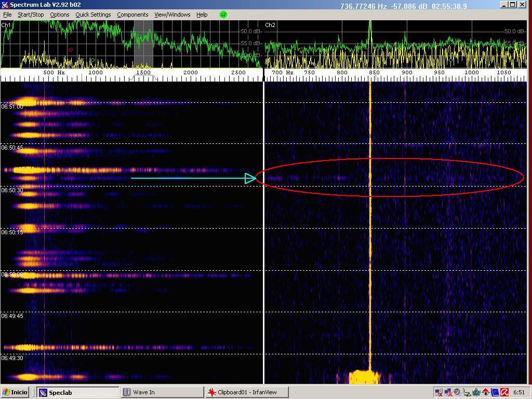Open the Inicio start button

pos(16,392)
